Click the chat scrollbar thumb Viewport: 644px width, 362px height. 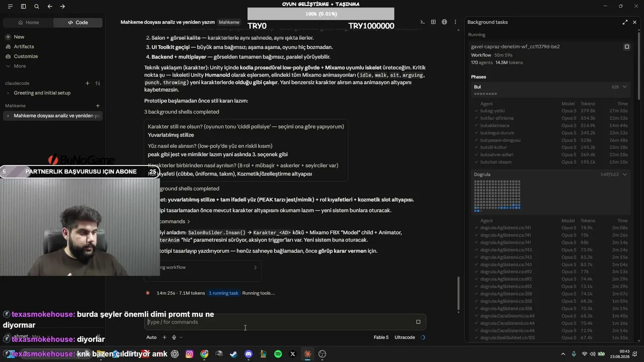[x=458, y=294]
